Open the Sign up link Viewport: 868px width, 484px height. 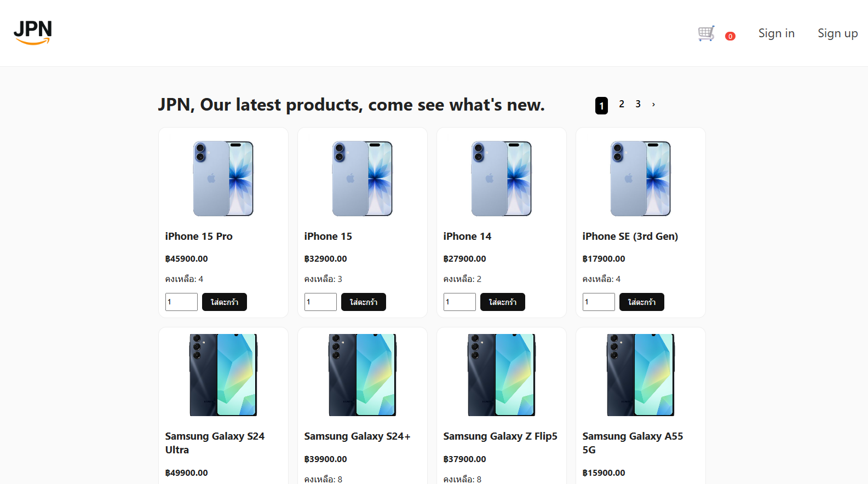pyautogui.click(x=837, y=33)
